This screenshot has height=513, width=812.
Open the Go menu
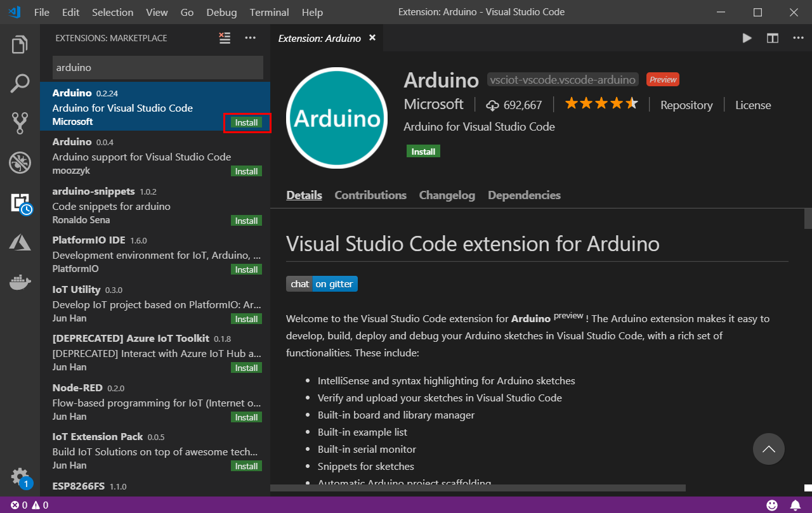[187, 12]
